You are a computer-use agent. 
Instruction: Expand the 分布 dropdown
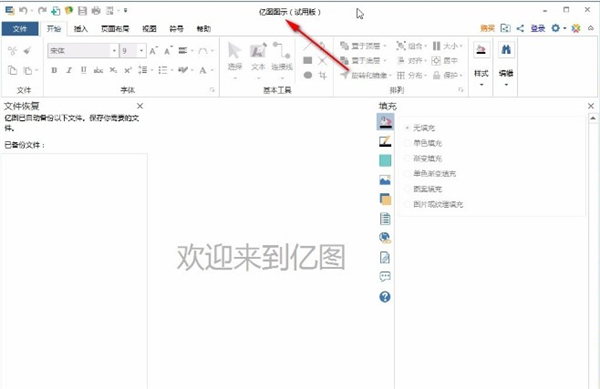click(426, 75)
